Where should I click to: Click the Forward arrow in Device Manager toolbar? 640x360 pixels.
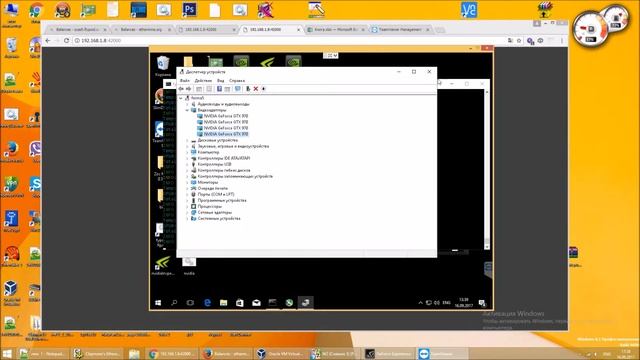click(x=189, y=89)
